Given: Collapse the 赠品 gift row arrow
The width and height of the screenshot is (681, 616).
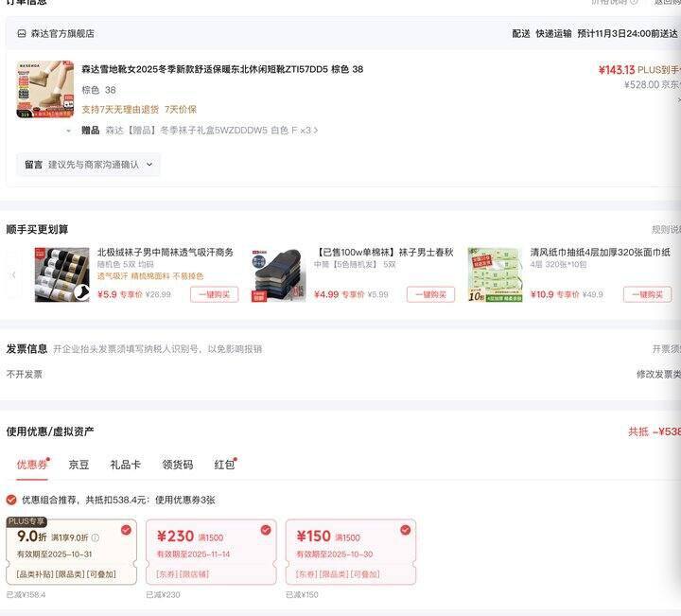Looking at the screenshot, I should click(x=68, y=131).
